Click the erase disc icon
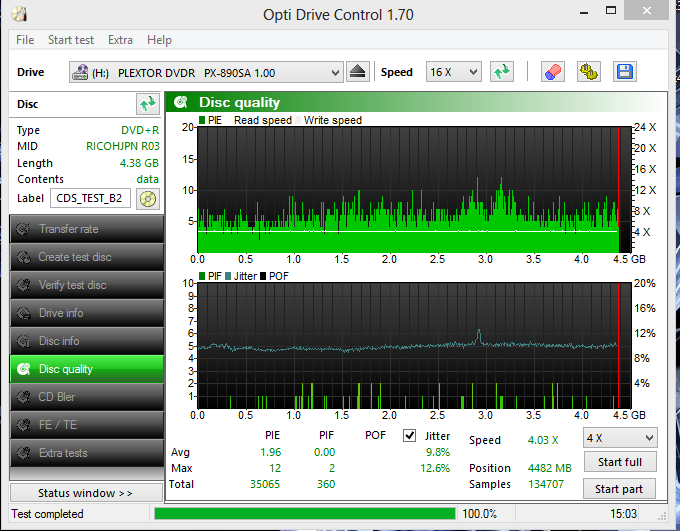The height and width of the screenshot is (531, 680). [x=553, y=72]
